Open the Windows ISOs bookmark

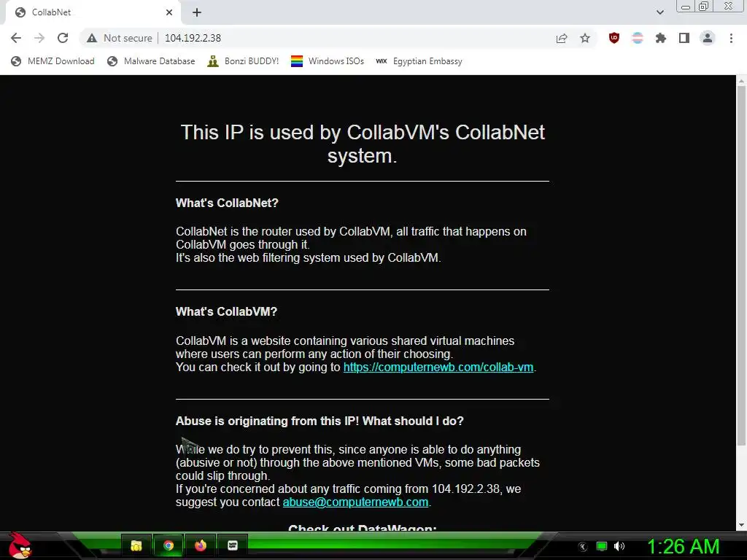328,61
